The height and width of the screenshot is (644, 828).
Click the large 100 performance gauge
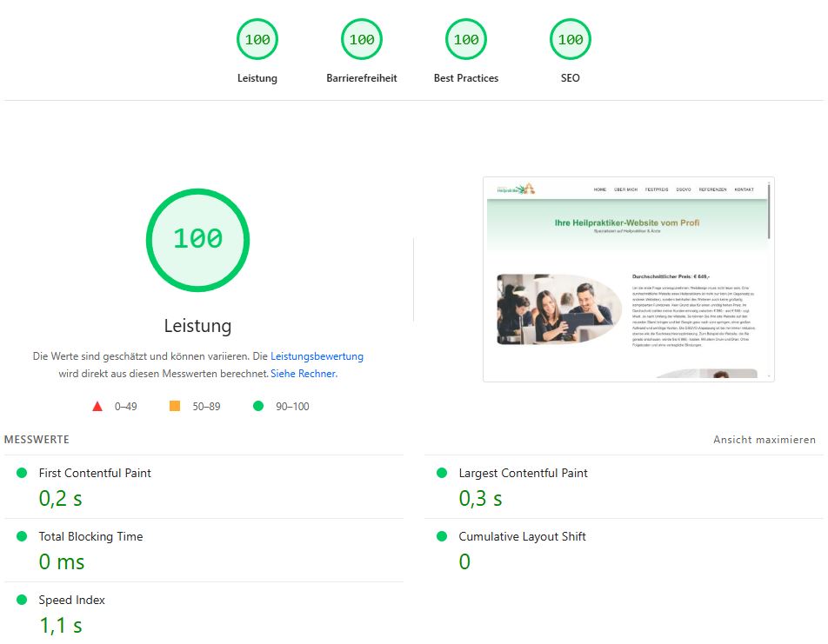[x=198, y=239]
